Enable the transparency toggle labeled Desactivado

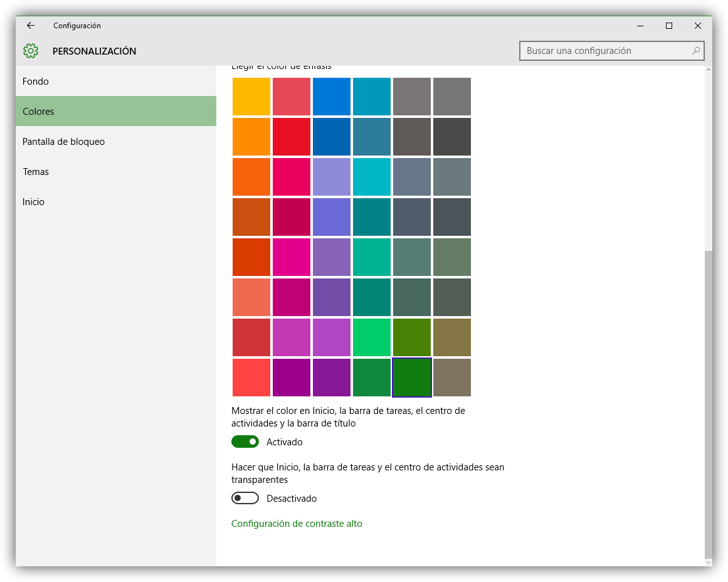click(x=245, y=499)
